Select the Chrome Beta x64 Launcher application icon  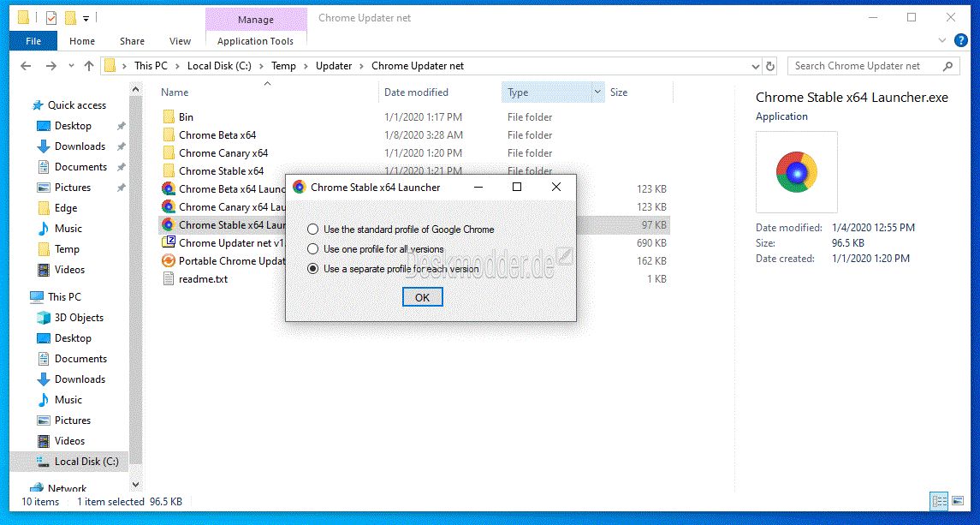[x=168, y=188]
